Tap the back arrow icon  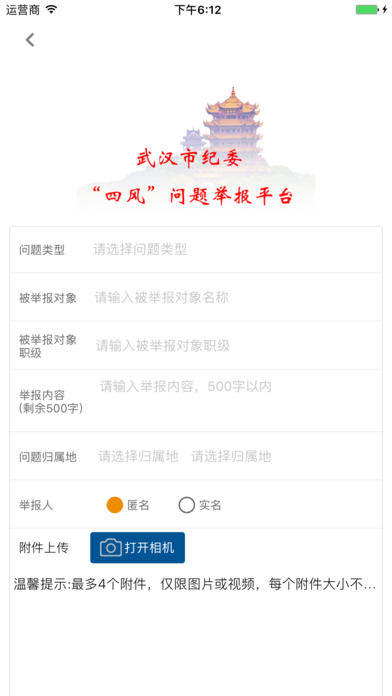point(30,40)
